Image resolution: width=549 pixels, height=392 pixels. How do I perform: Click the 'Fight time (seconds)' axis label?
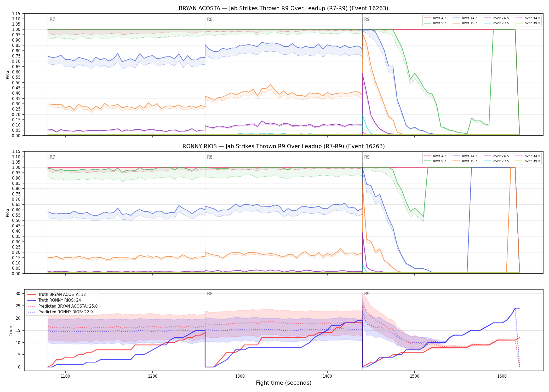(x=284, y=383)
